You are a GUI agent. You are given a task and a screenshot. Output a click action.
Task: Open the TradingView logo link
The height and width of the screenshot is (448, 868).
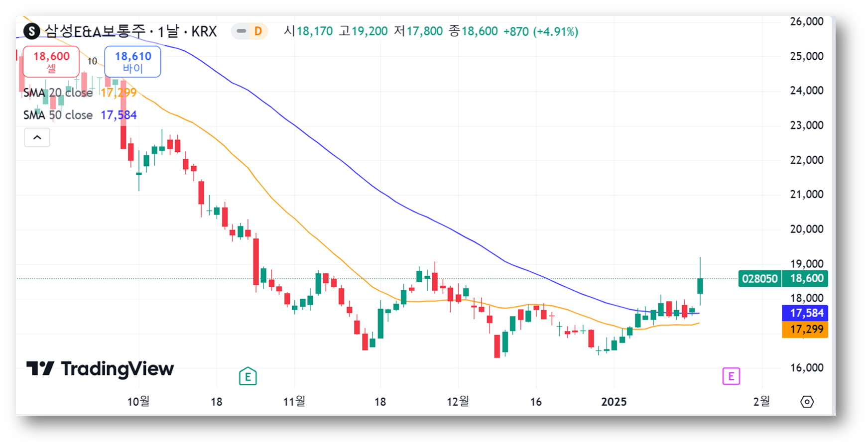[x=100, y=369]
